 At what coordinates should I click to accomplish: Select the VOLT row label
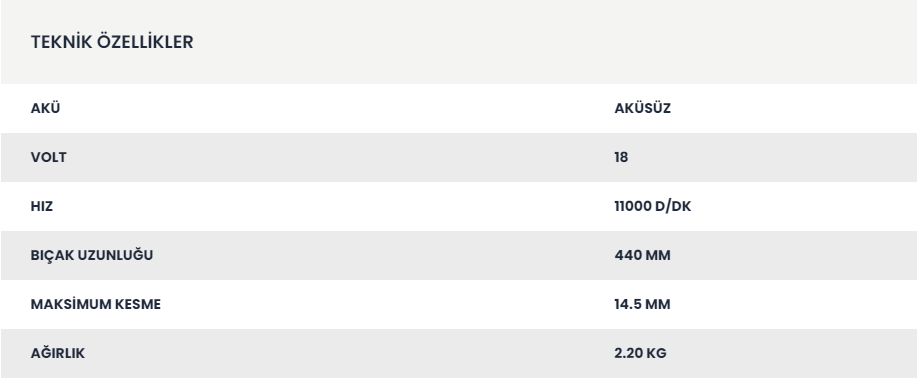pos(49,157)
